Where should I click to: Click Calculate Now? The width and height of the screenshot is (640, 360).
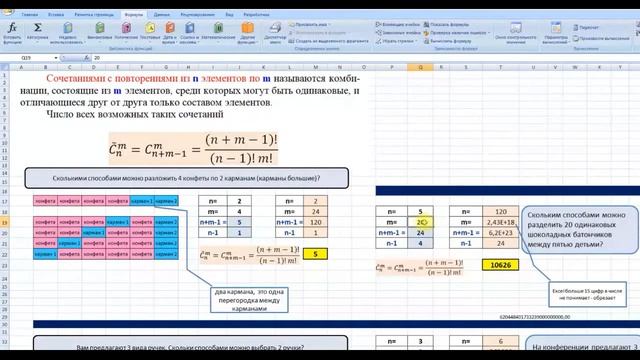[586, 27]
